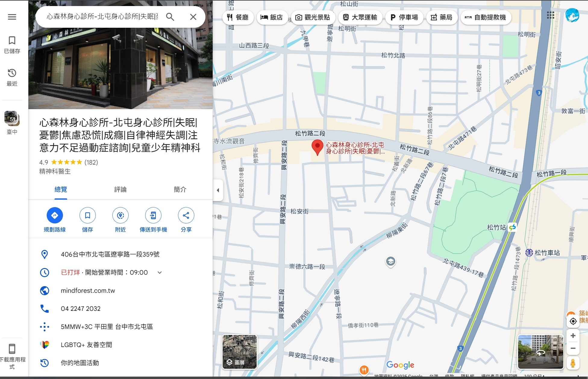Filter by 大眾運輸 transit chip
This screenshot has width=588, height=379.
[x=360, y=17]
